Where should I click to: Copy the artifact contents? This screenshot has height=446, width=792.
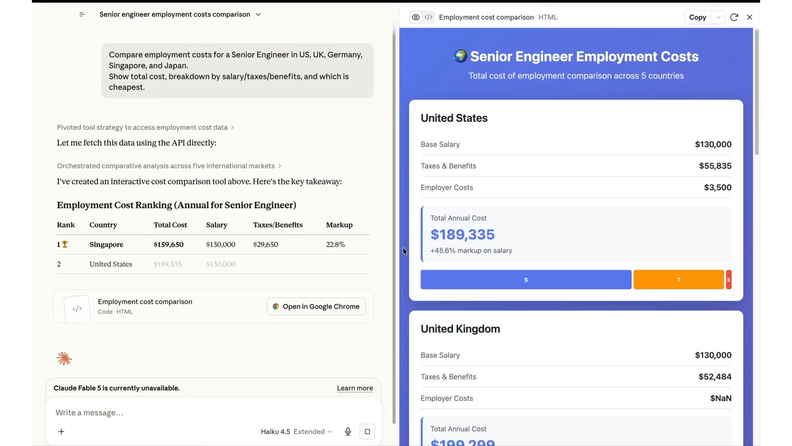click(697, 17)
